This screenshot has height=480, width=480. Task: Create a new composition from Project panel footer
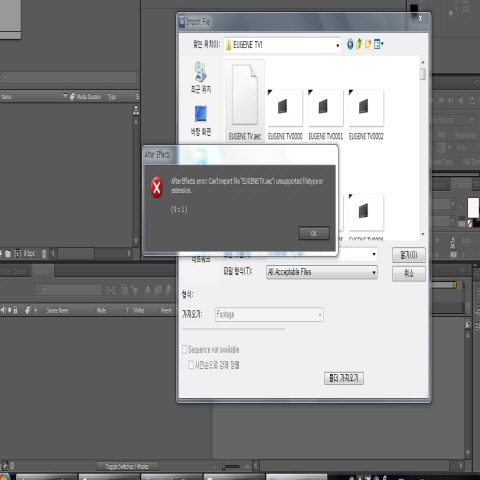(18, 254)
